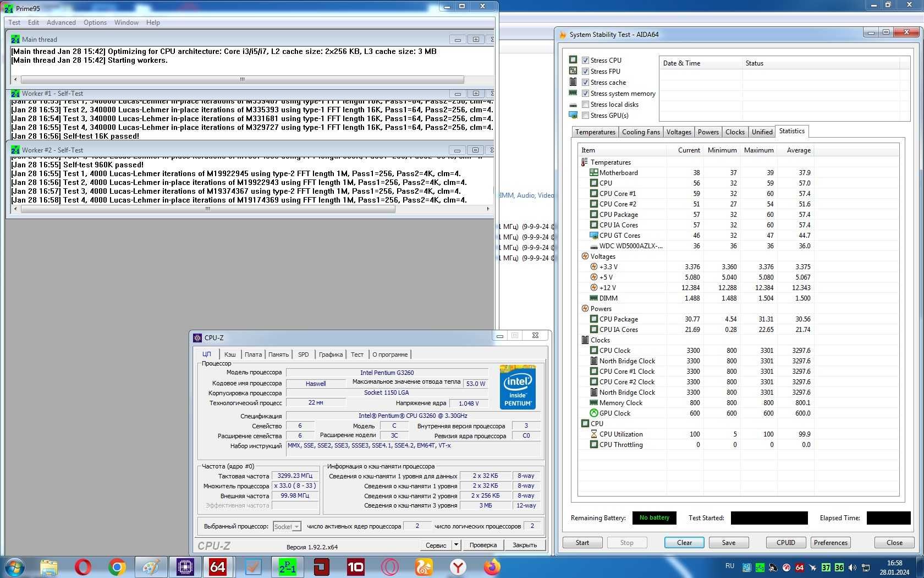
Task: Open the Кэш tab in CPU-Z
Action: 230,355
